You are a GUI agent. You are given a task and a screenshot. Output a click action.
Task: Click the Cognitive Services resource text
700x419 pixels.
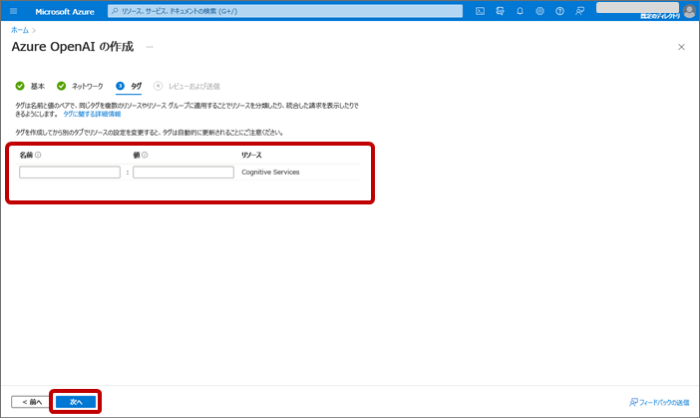[271, 172]
